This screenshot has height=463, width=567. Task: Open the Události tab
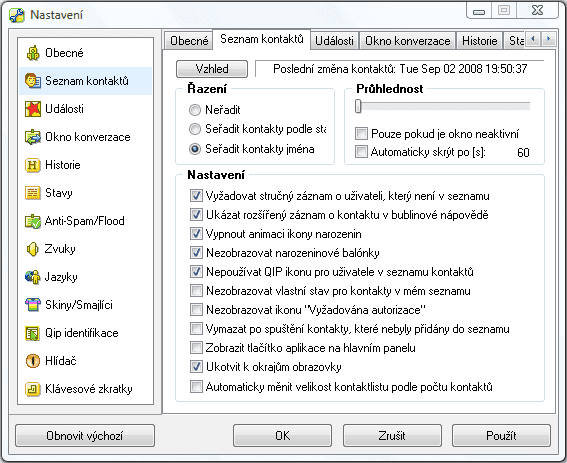[334, 41]
